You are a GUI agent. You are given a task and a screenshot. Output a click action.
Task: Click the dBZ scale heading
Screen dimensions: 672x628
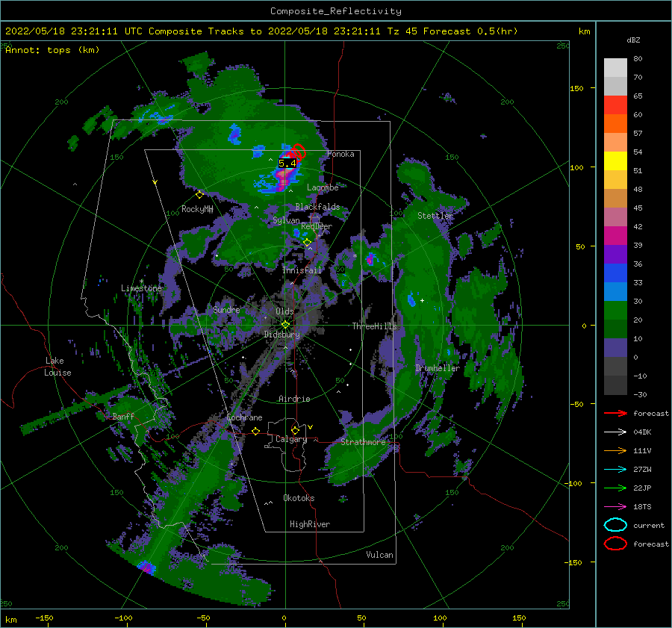[633, 40]
